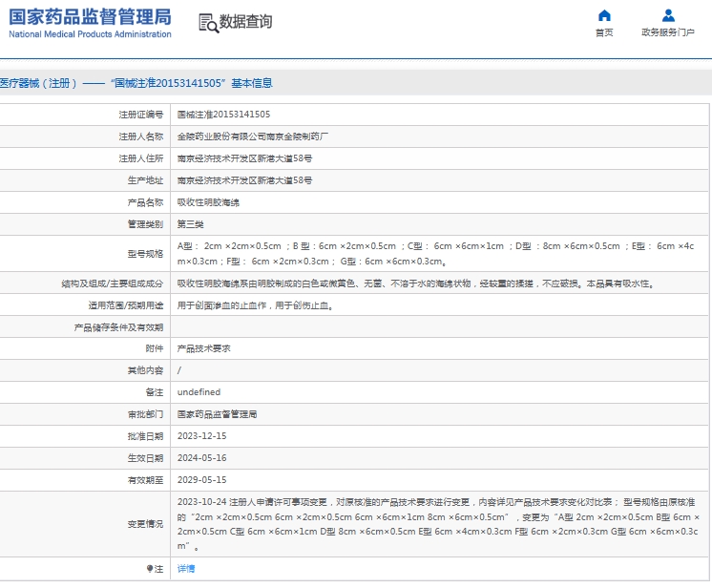The width and height of the screenshot is (712, 588).
Task: Click the 变更情况 row label
Action: pos(145,524)
